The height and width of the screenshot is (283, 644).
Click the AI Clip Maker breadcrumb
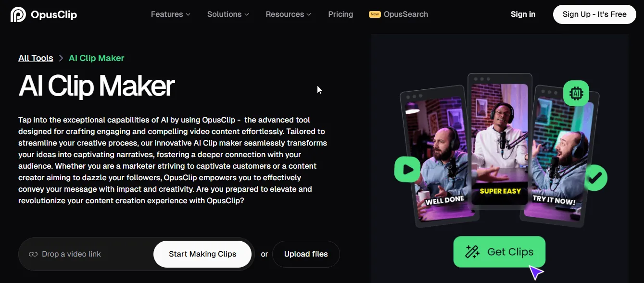click(x=96, y=58)
